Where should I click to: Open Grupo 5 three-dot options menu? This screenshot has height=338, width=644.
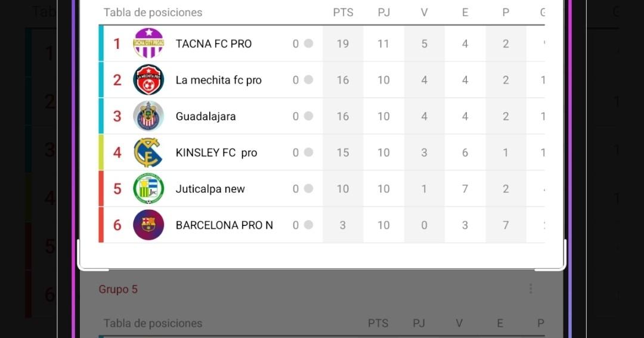click(x=530, y=289)
